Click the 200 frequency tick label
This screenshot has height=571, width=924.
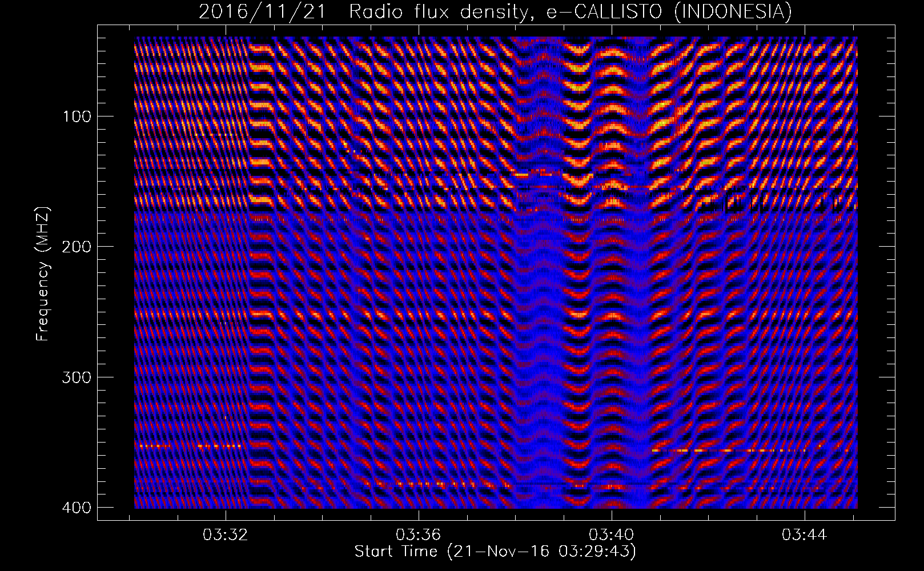click(x=76, y=247)
